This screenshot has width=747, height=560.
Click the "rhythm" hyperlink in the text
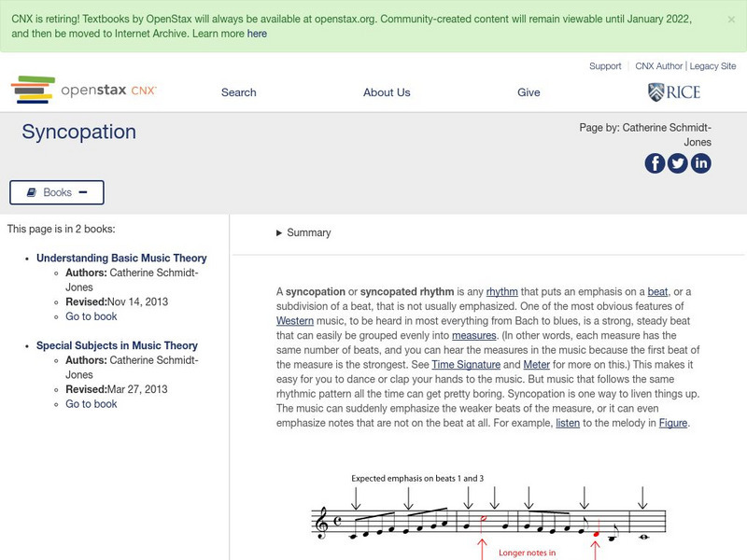501,292
